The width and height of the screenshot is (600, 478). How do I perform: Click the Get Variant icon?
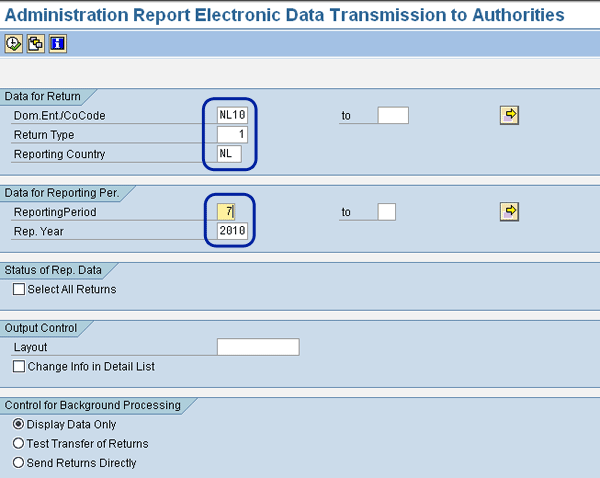[36, 44]
